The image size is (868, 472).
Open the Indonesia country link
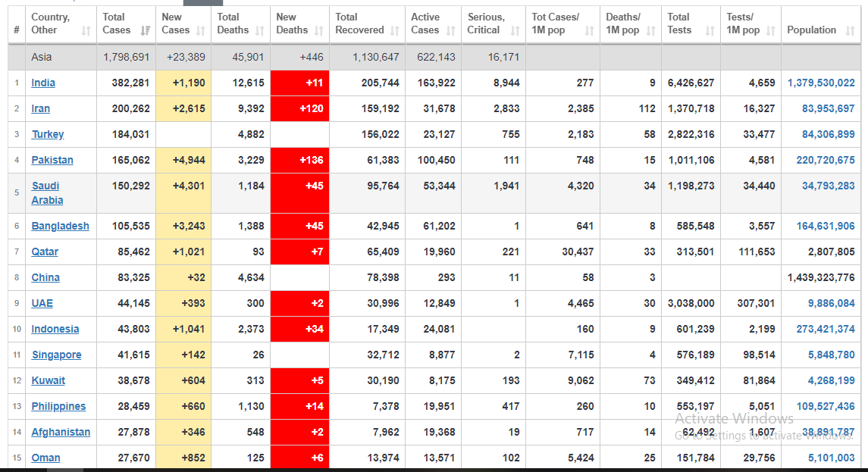tap(55, 329)
